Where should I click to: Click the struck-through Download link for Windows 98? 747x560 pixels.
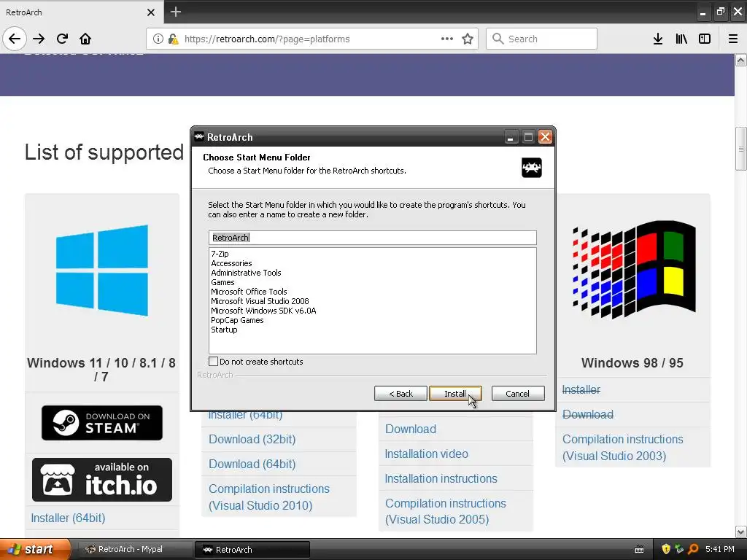pyautogui.click(x=588, y=414)
